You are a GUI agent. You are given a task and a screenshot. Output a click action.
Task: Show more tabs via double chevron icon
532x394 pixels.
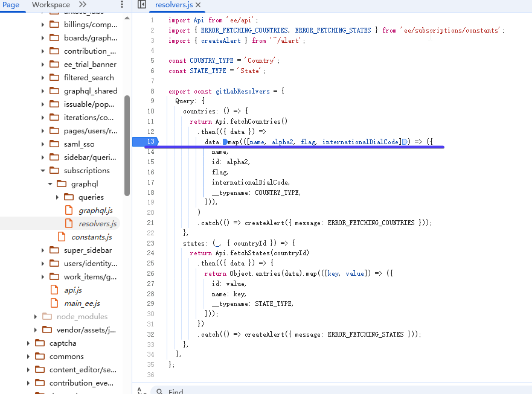click(x=83, y=4)
